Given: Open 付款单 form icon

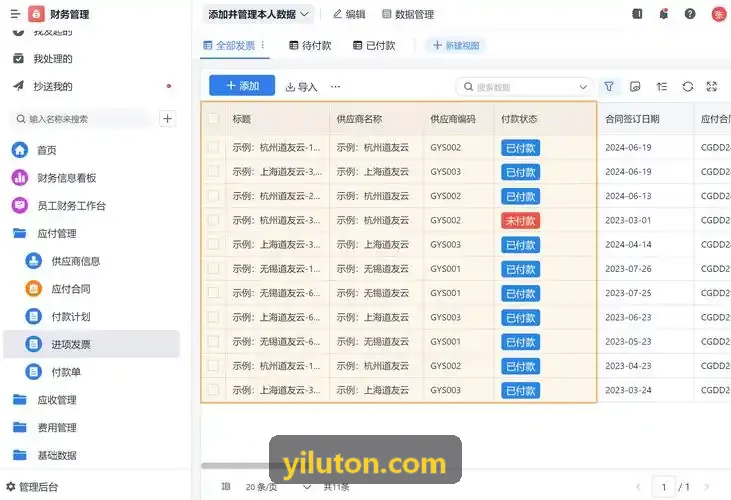Looking at the screenshot, I should point(34,372).
